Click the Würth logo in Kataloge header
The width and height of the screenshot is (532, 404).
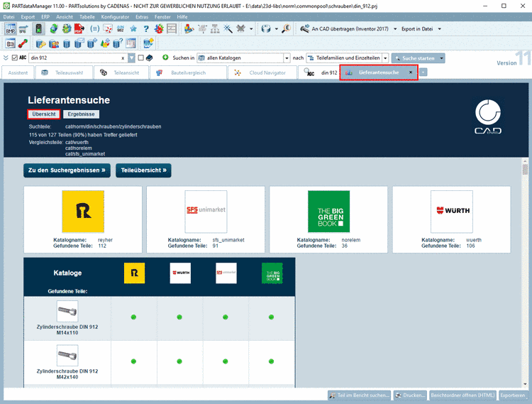180,273
